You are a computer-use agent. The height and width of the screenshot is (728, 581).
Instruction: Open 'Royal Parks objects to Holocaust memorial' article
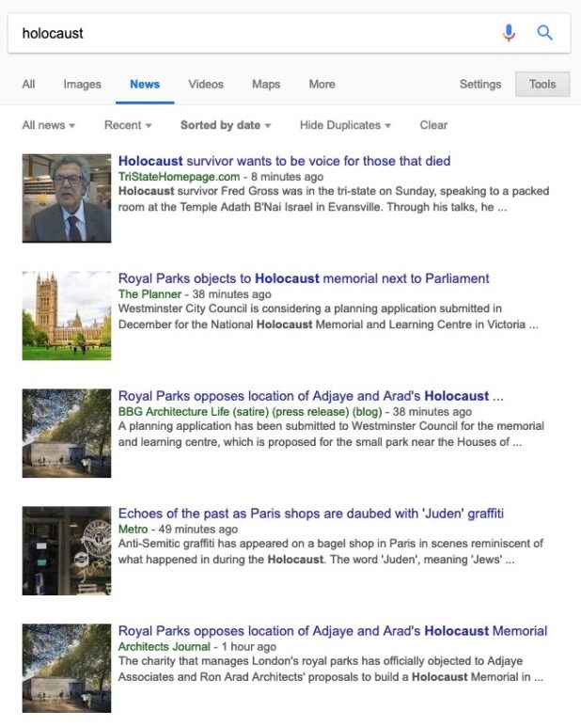click(304, 278)
